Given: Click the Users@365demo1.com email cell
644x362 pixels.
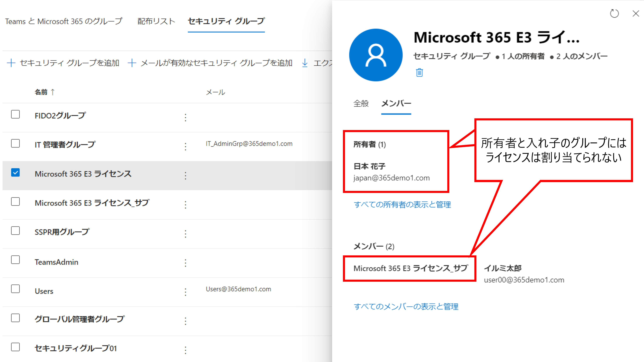Looking at the screenshot, I should 238,289.
